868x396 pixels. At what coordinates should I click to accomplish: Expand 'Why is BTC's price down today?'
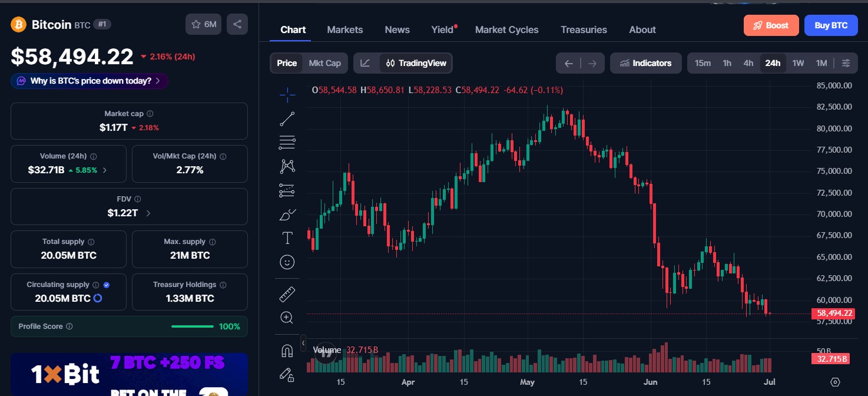pos(90,81)
